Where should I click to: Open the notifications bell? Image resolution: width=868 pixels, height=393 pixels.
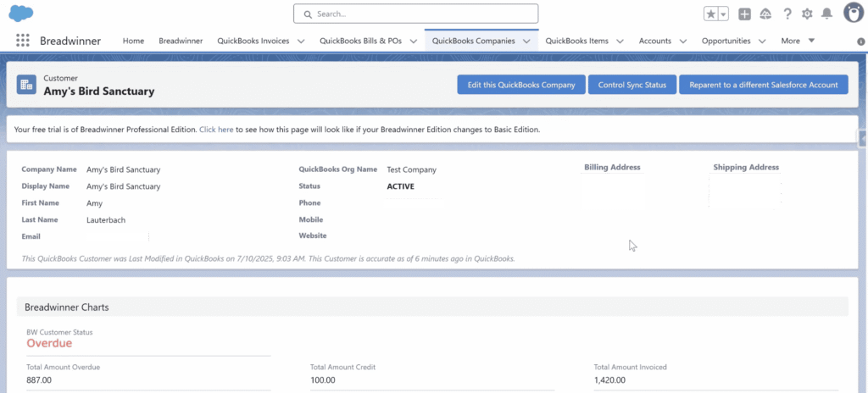point(827,14)
